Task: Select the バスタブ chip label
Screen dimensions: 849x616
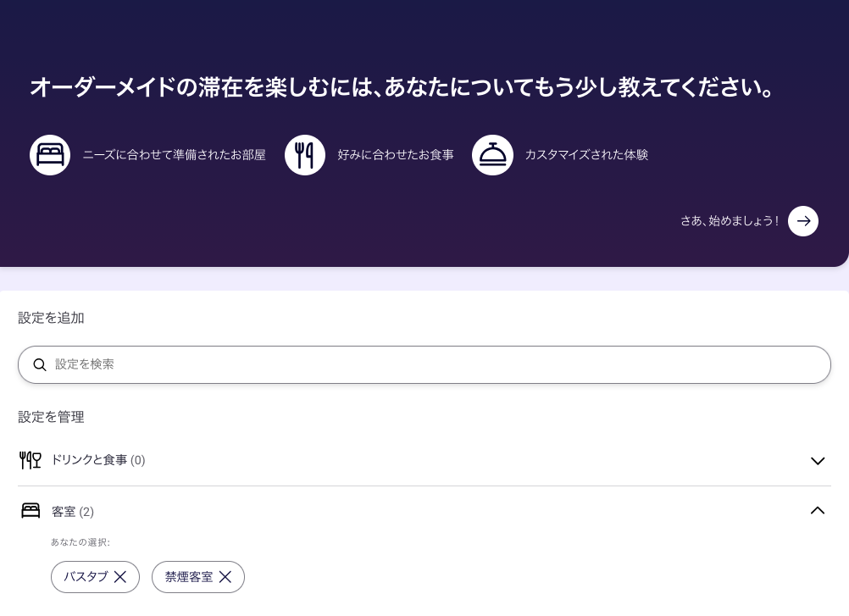Action: 86,577
